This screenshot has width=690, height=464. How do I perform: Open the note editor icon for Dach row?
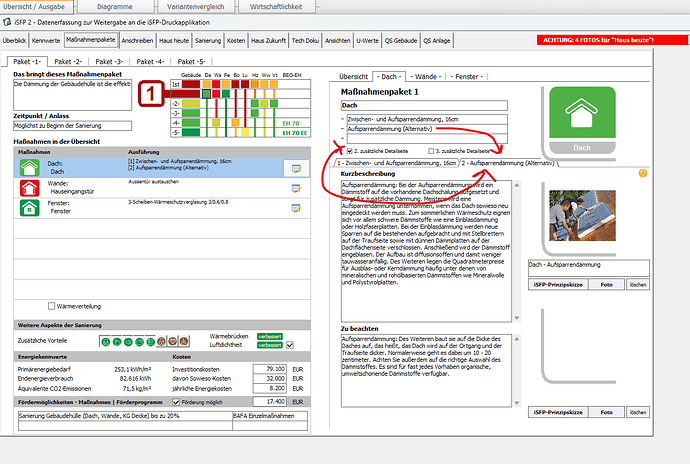coord(295,168)
